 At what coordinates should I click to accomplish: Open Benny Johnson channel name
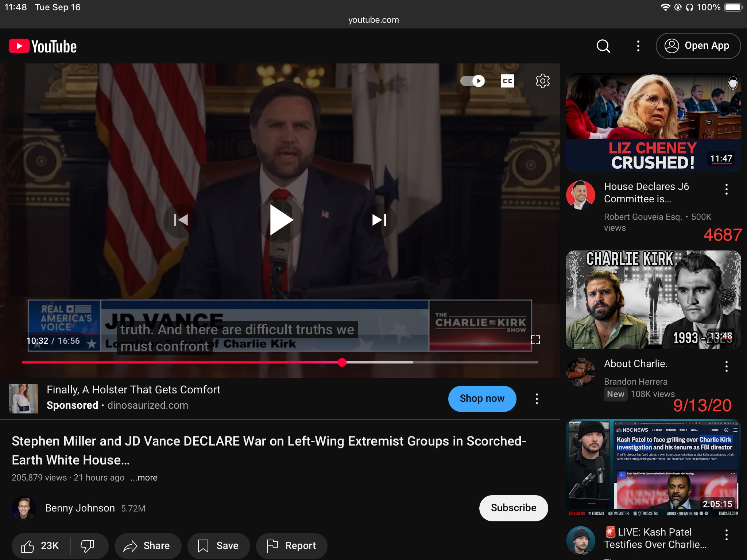click(x=80, y=508)
